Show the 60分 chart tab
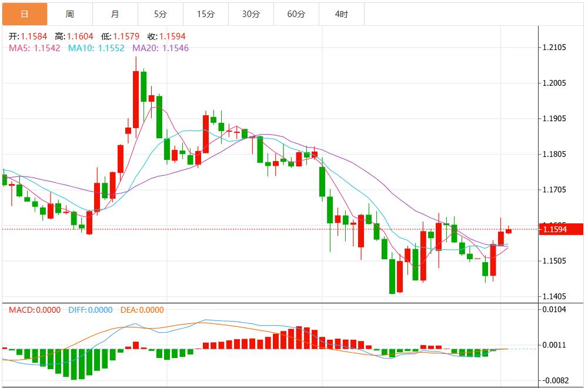 point(296,14)
